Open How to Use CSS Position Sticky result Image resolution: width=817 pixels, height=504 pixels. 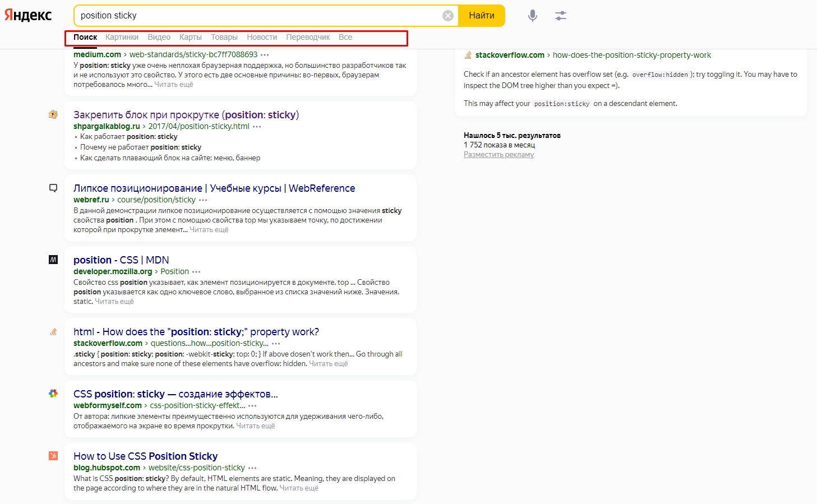pos(145,456)
